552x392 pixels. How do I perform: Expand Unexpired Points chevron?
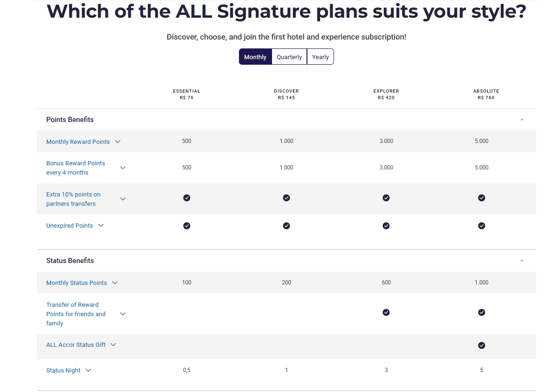click(x=101, y=225)
